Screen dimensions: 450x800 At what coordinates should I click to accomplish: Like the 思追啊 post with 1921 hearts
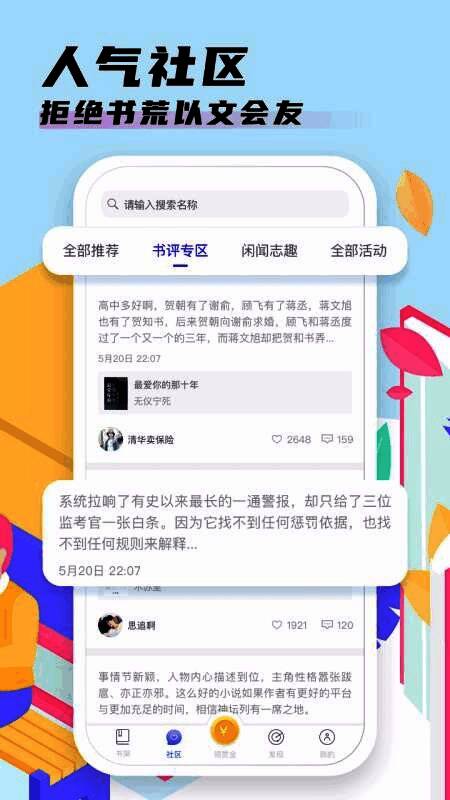277,625
